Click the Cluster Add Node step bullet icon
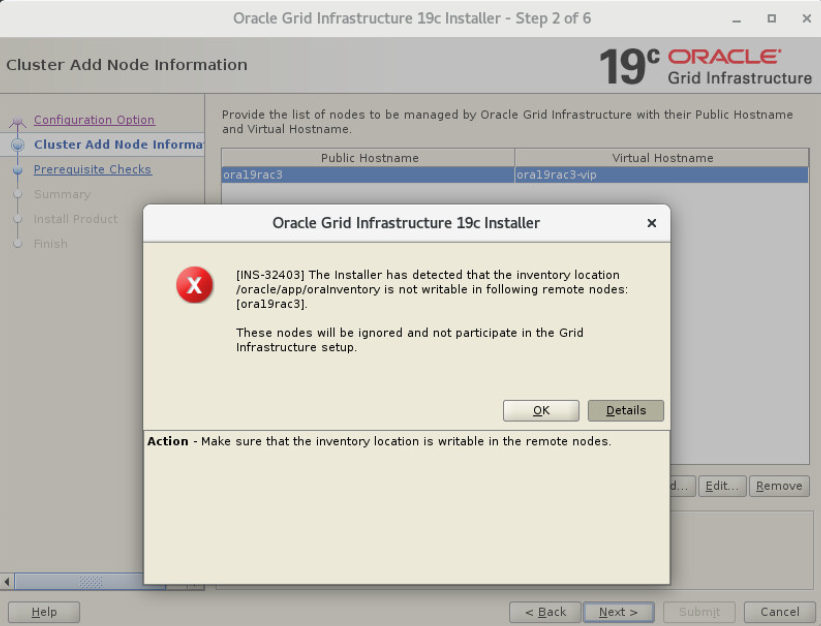This screenshot has width=821, height=626. click(x=18, y=144)
